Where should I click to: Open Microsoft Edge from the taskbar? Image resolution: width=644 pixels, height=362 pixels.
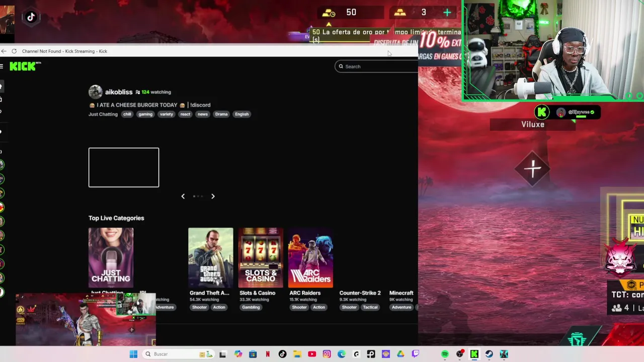pyautogui.click(x=342, y=354)
